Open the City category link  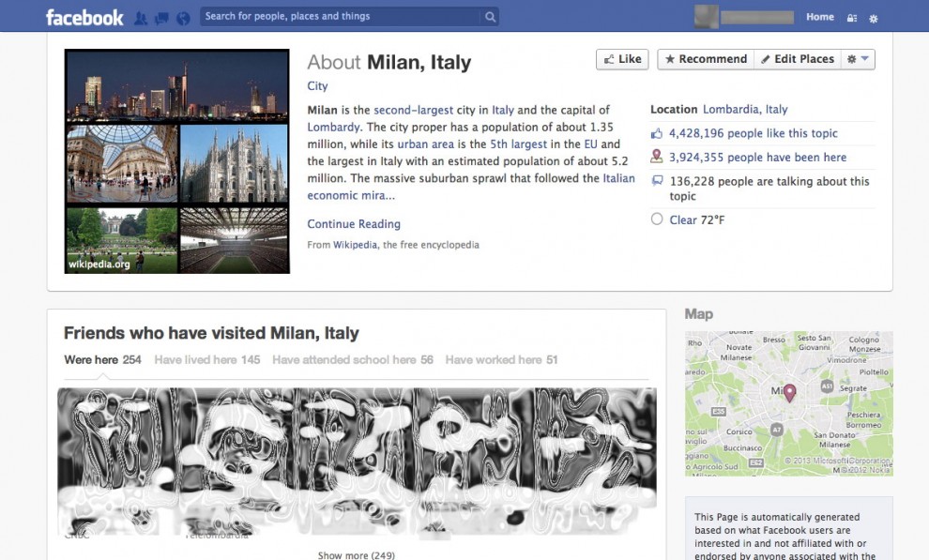317,86
